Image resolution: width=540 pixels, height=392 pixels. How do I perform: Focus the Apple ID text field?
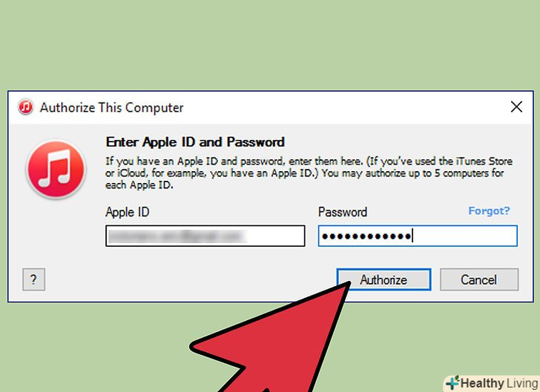click(205, 236)
